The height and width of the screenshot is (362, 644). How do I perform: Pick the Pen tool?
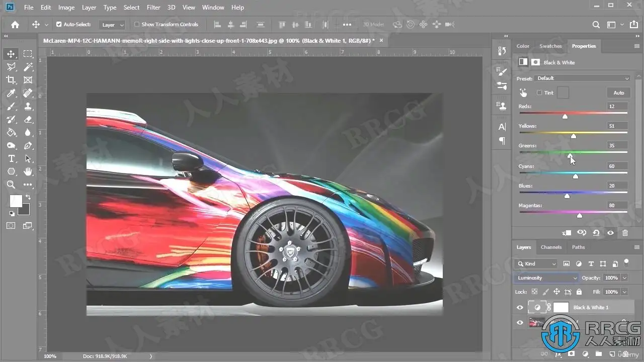(28, 146)
